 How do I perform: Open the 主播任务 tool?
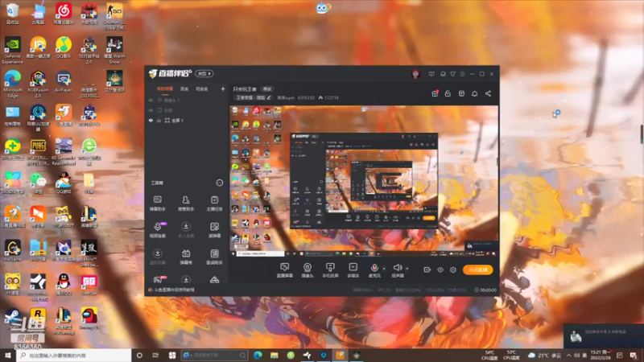(x=214, y=204)
